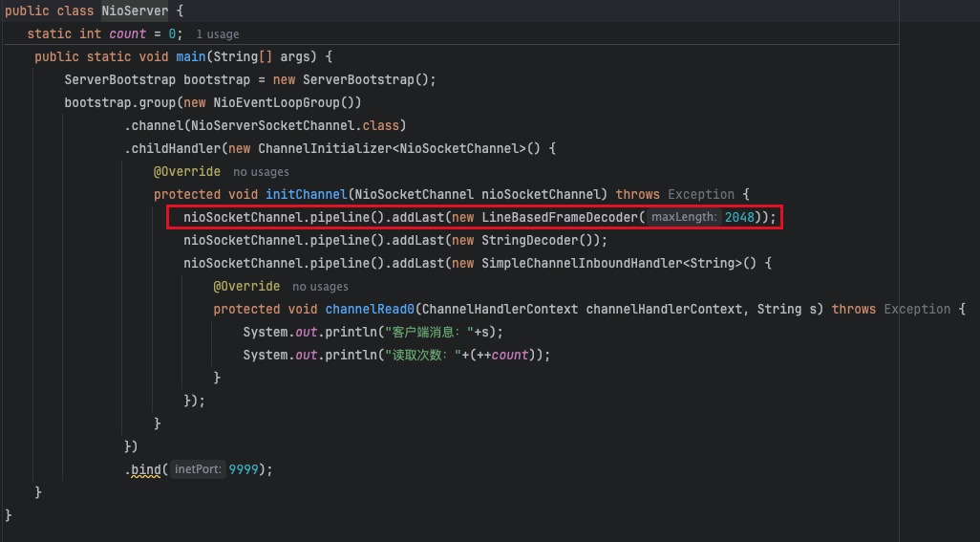The image size is (980, 542).
Task: Click the greyed Exception on the channelRead0 line
Action: click(917, 309)
